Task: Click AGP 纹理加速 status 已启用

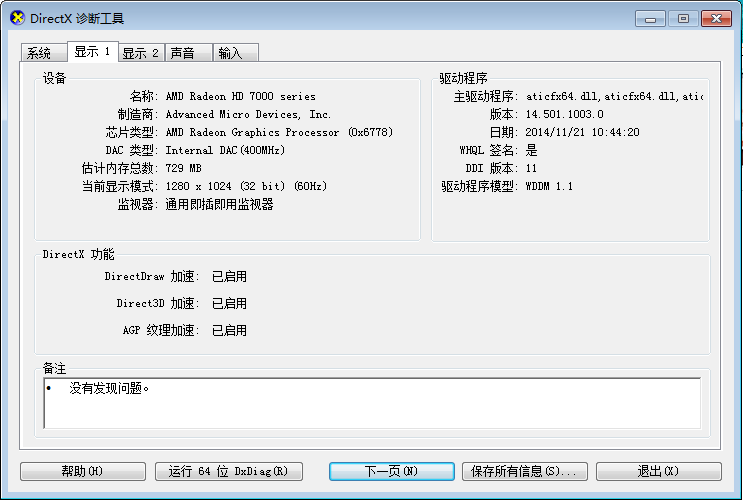Action: tap(229, 330)
